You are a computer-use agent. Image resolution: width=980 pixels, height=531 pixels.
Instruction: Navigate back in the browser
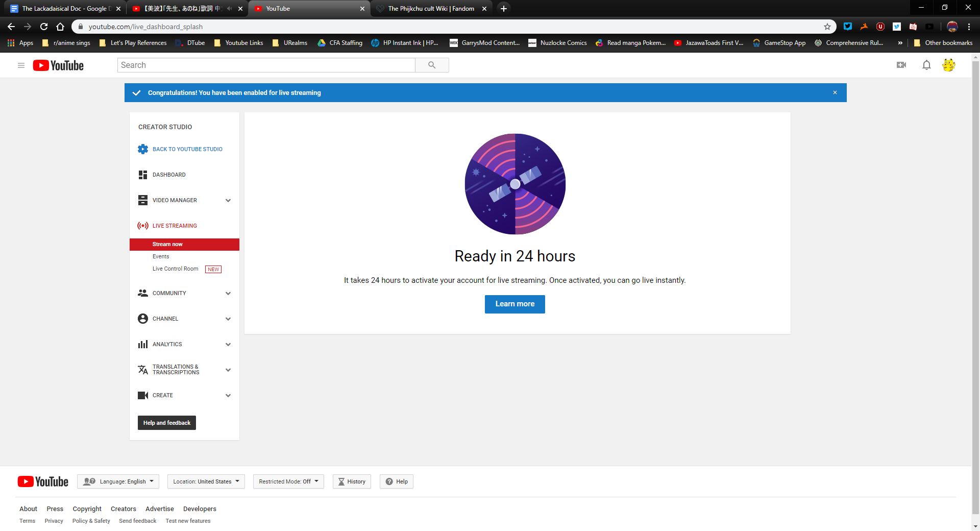point(11,27)
